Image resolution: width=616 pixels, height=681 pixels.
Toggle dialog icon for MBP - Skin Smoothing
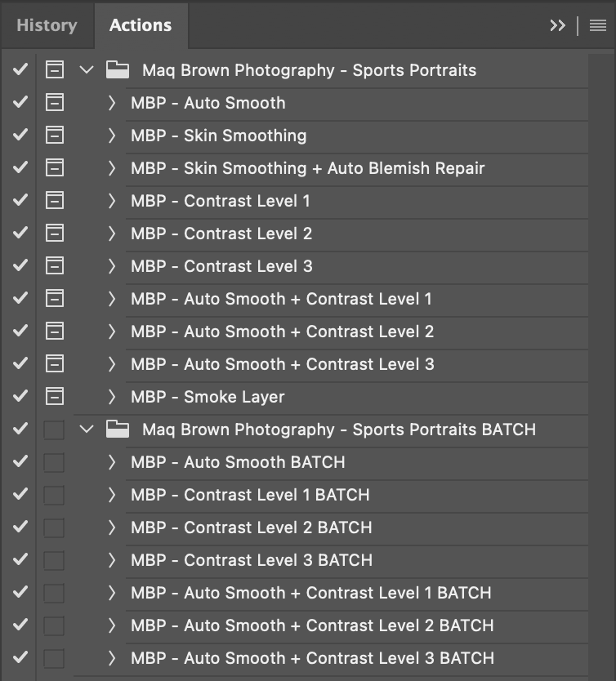click(55, 135)
